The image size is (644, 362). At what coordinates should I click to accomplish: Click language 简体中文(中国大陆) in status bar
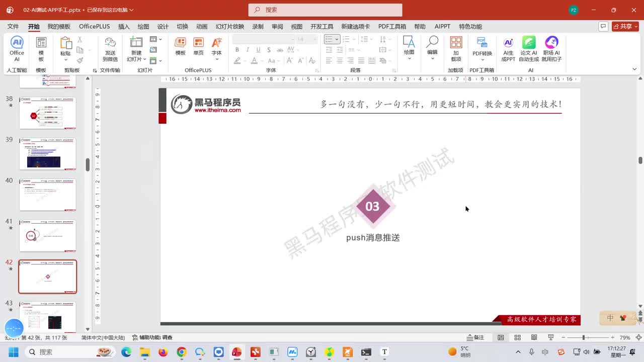click(103, 337)
